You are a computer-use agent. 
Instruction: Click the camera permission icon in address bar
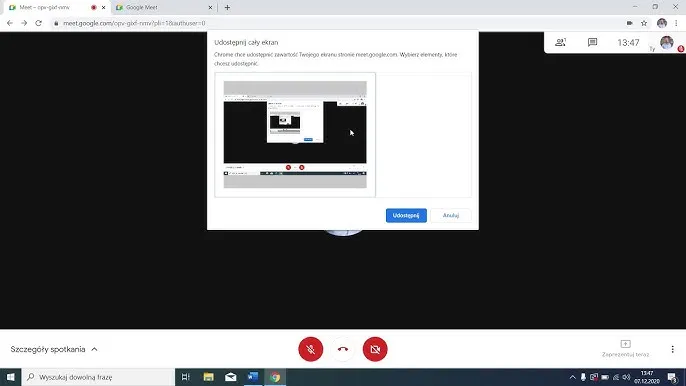(x=630, y=23)
